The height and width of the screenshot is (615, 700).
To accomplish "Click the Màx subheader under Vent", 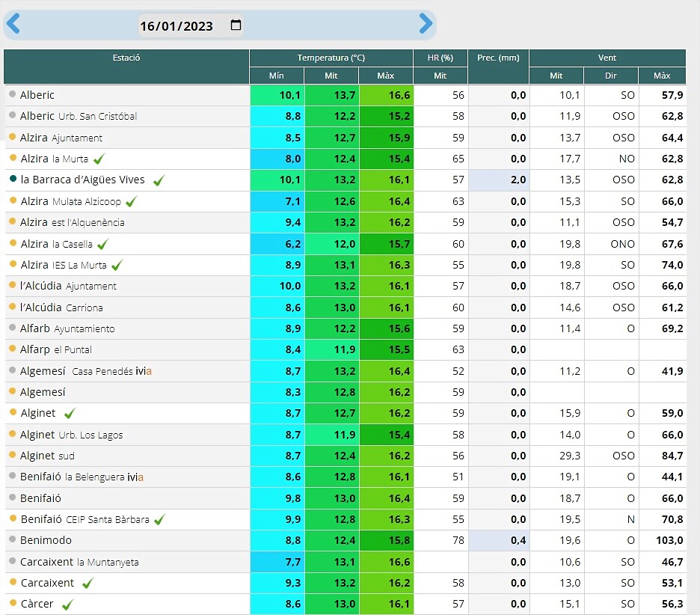I will [662, 76].
